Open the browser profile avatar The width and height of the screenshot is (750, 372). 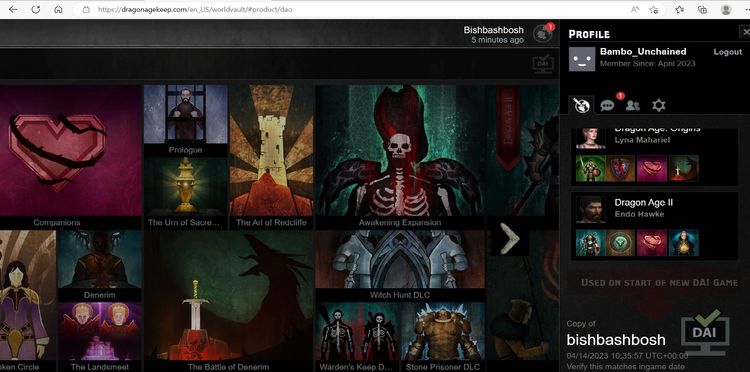coord(726,10)
